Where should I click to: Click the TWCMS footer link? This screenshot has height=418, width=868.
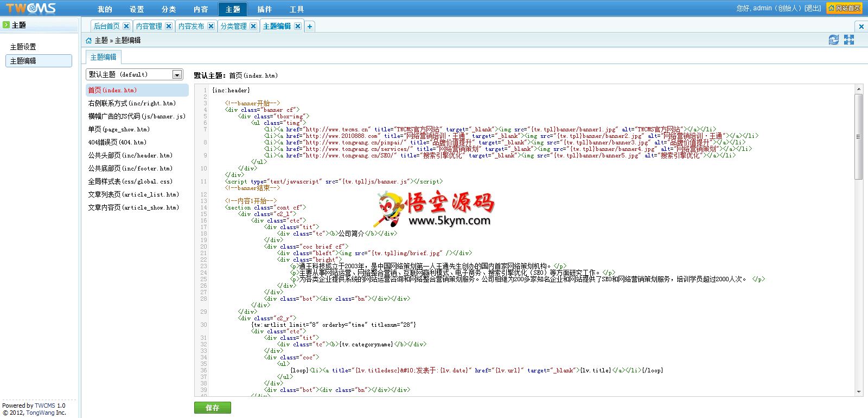(x=45, y=406)
